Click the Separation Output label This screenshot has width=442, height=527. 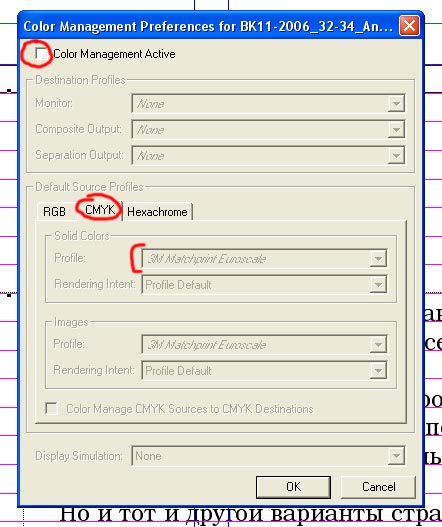pyautogui.click(x=79, y=155)
